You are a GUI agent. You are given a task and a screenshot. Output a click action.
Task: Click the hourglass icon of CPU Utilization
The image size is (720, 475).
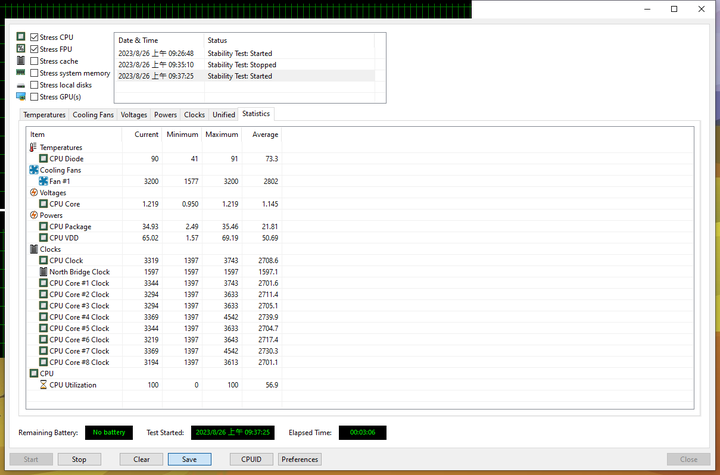pyautogui.click(x=43, y=385)
